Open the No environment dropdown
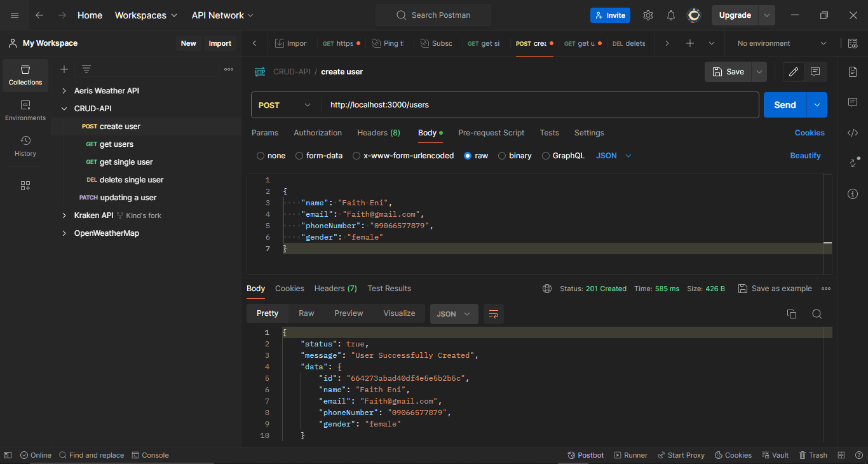 click(782, 43)
